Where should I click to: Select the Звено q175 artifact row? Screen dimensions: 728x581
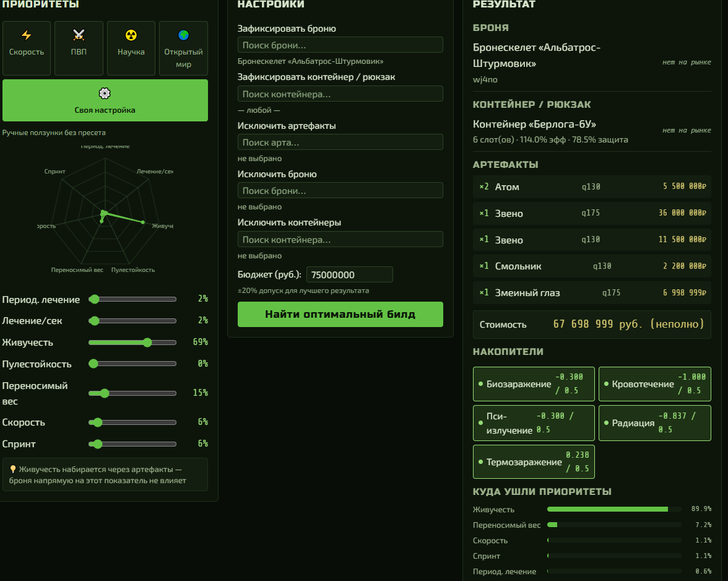(592, 213)
